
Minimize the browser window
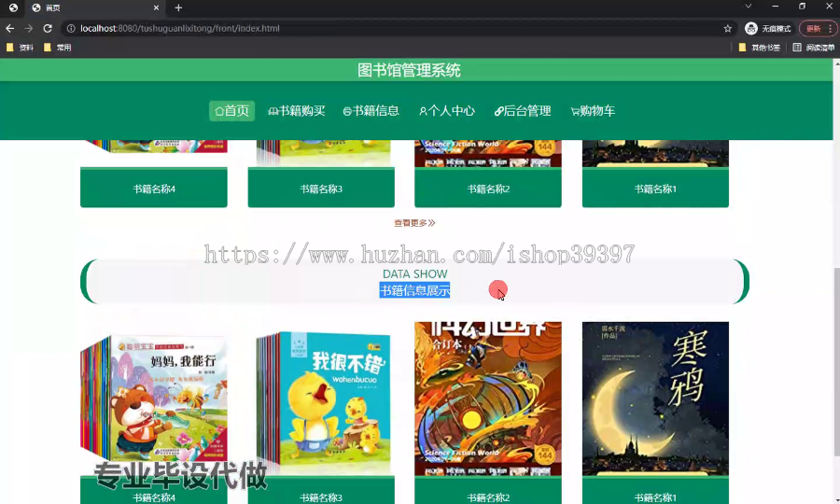coord(775,7)
